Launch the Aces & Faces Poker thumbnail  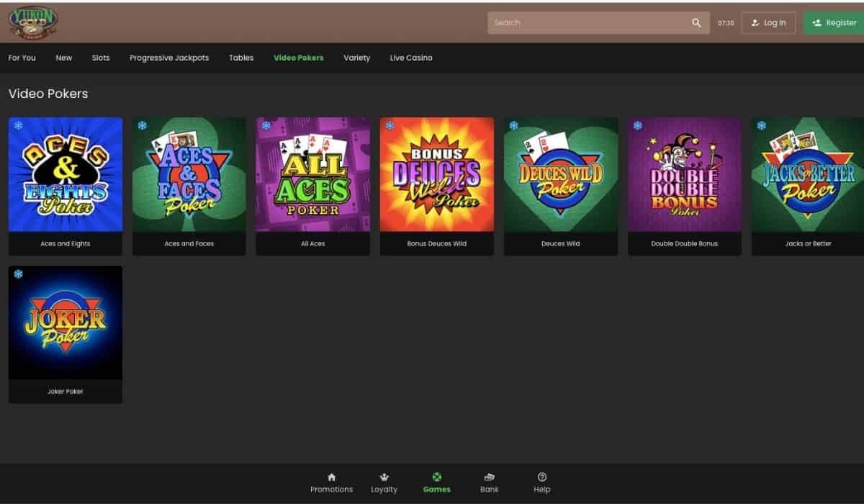click(x=189, y=174)
